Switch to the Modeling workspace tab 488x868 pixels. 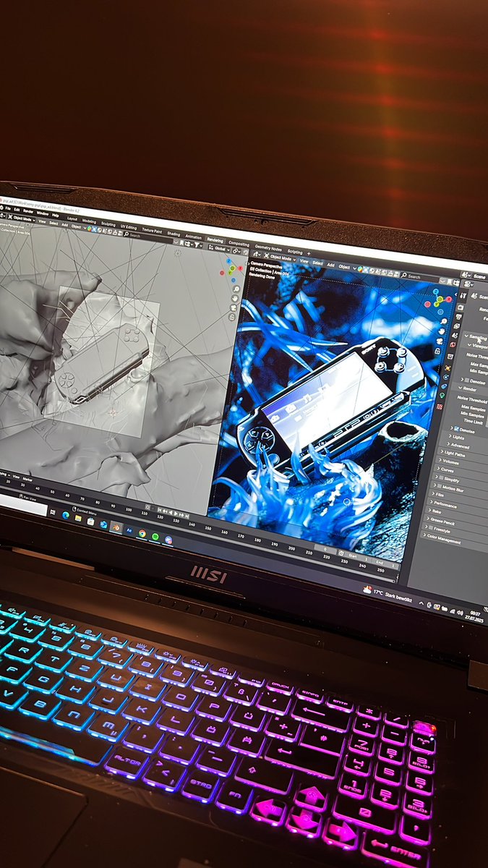pos(89,221)
